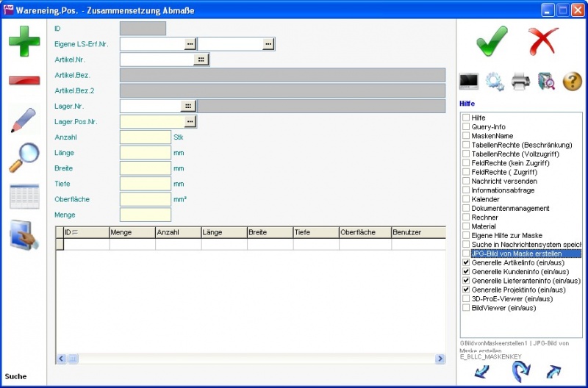
Task: Open help via the question mark icon
Action: coord(573,82)
